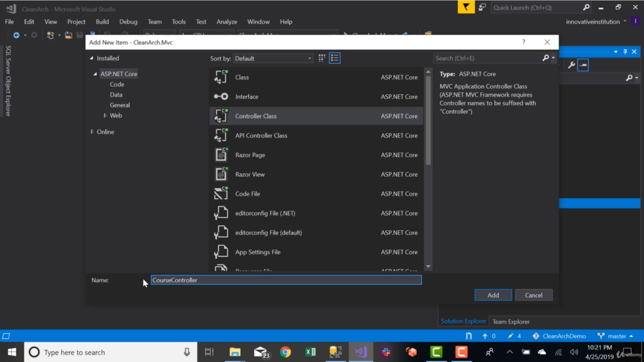Select the editorconfig File (default) icon
Screen dimensions: 644x362
pos(221,232)
